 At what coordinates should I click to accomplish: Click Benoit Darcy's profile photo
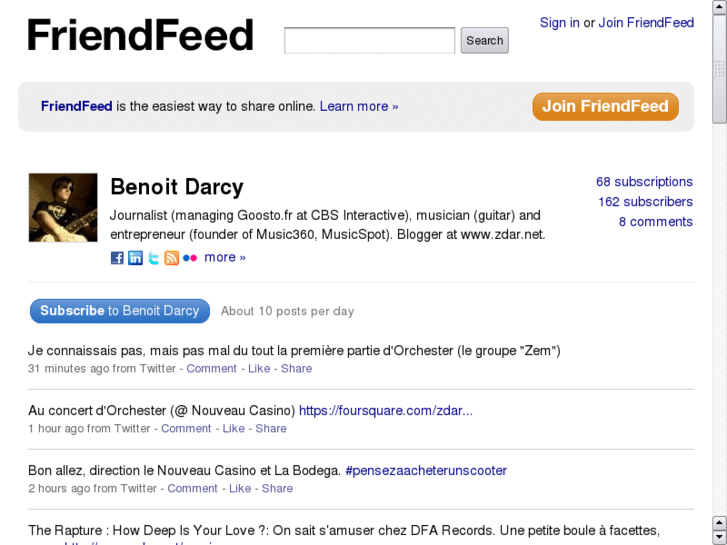[x=63, y=208]
